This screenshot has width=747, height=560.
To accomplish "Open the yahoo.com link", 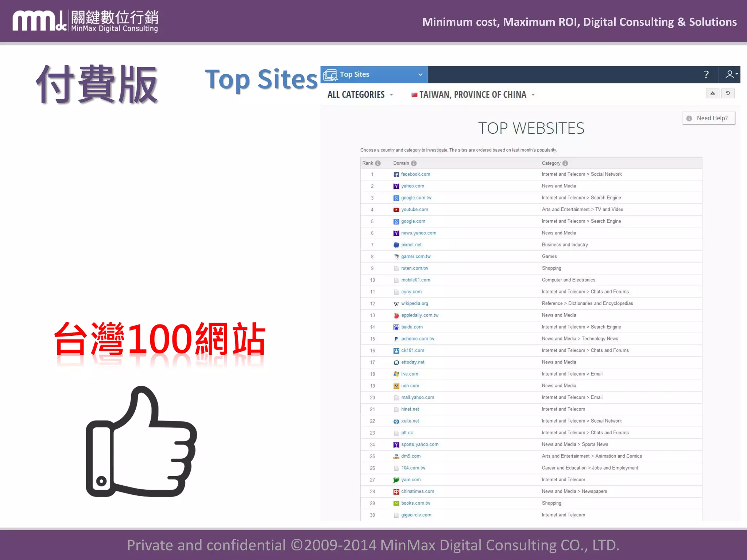I will (413, 186).
